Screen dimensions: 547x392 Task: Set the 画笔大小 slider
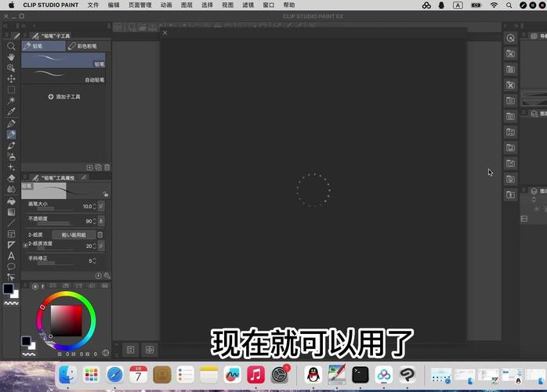pyautogui.click(x=55, y=209)
